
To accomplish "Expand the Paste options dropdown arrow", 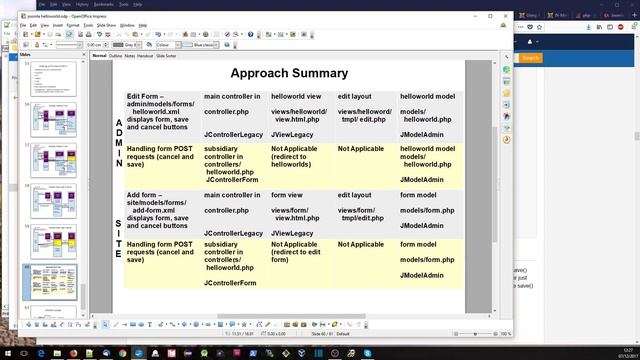I will pyautogui.click(x=142, y=35).
